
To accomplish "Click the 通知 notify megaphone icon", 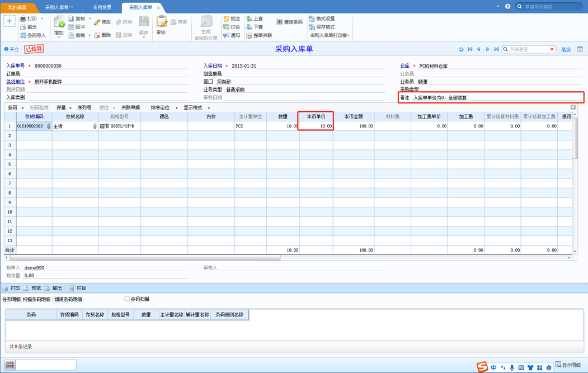I will click(226, 35).
